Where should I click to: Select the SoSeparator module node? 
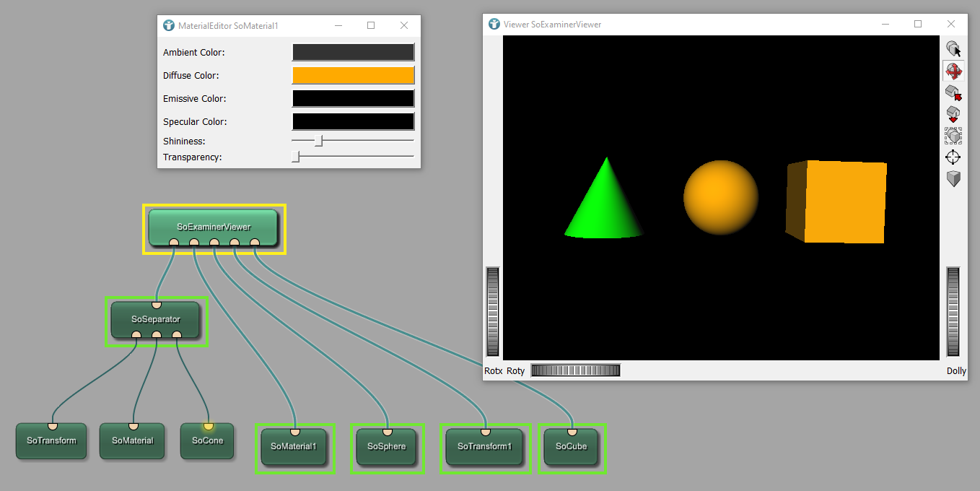(155, 320)
